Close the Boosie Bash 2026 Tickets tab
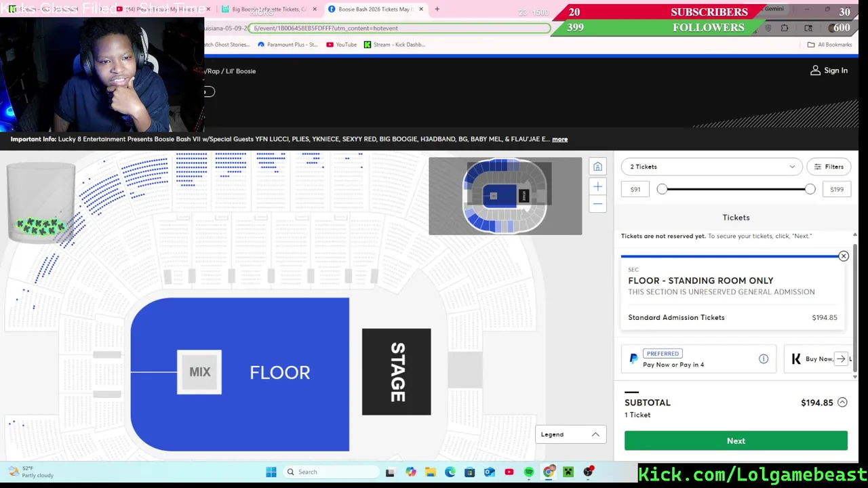 pyautogui.click(x=421, y=9)
